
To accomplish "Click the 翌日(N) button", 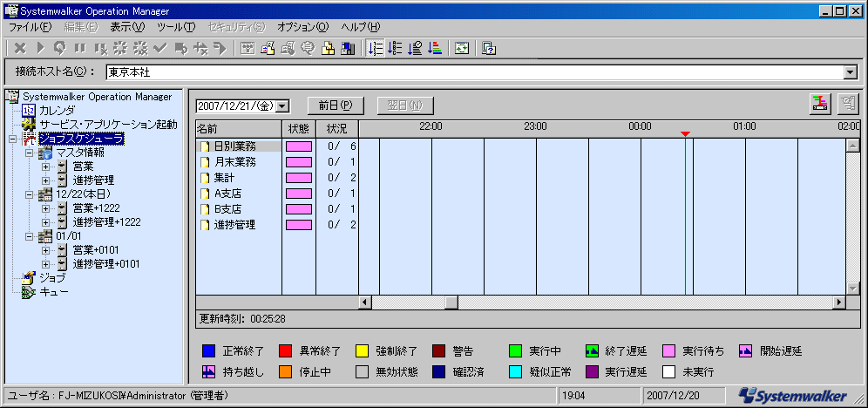I will coord(405,105).
